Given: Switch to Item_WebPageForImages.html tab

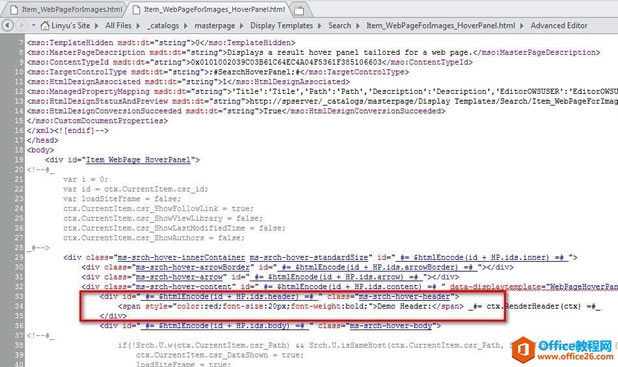Looking at the screenshot, I should [x=66, y=9].
